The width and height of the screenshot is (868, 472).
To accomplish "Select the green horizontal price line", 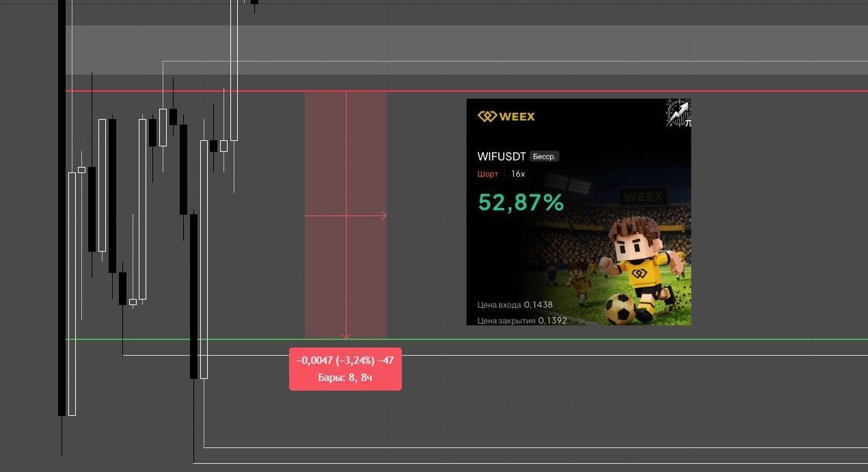I will click(467, 339).
